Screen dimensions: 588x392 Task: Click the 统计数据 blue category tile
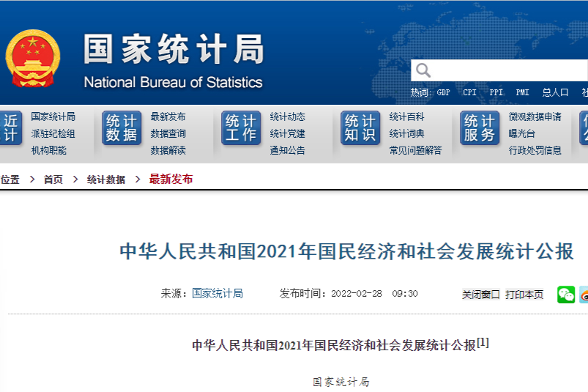[x=122, y=128]
